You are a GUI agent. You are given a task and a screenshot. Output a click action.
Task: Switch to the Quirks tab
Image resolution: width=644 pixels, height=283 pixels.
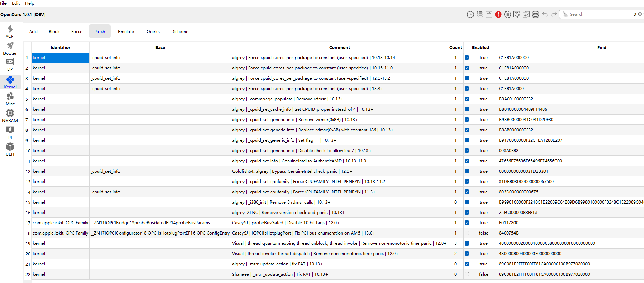[x=153, y=32]
